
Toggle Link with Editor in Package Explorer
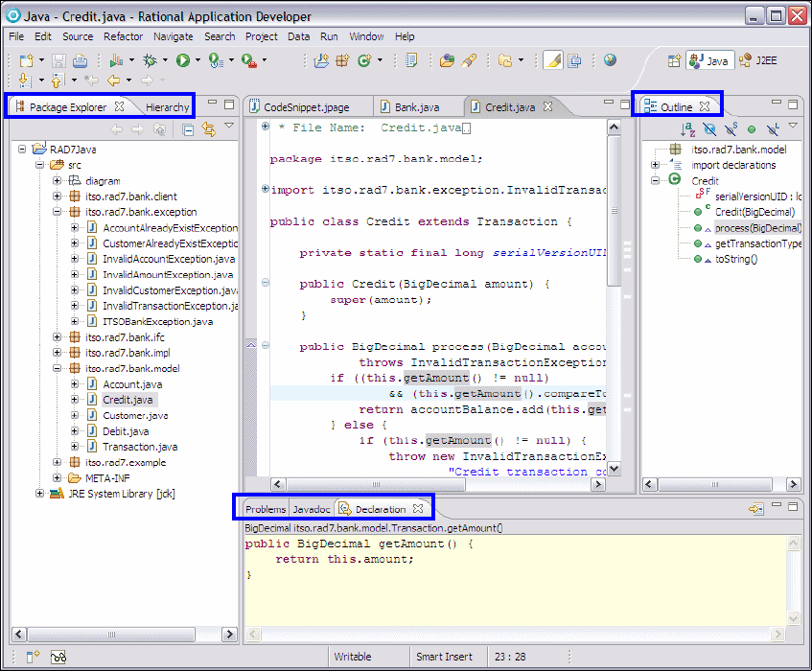[x=208, y=130]
